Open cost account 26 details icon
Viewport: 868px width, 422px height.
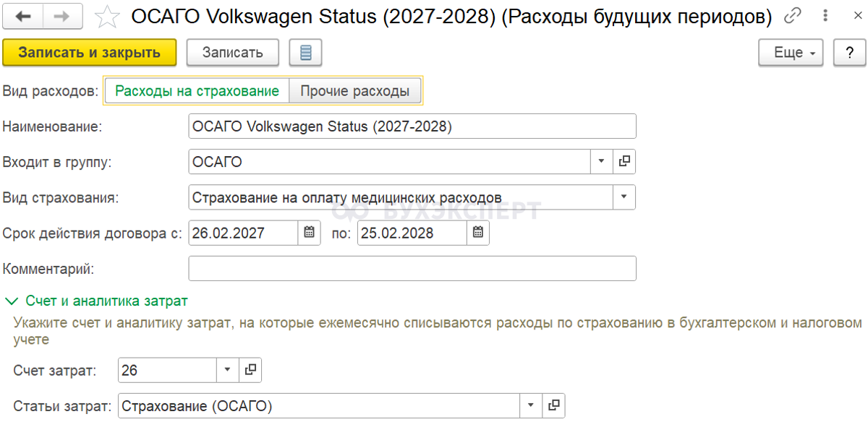[x=250, y=370]
